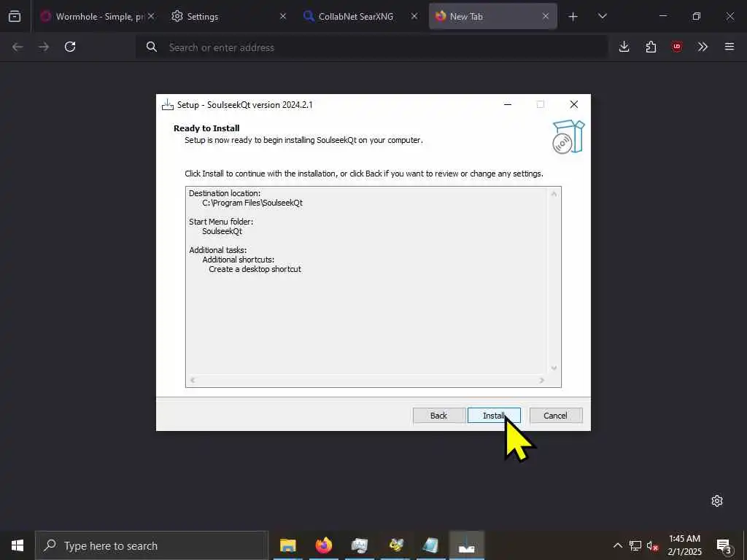Reload the current browser page
Image resolution: width=747 pixels, height=560 pixels.
70,47
